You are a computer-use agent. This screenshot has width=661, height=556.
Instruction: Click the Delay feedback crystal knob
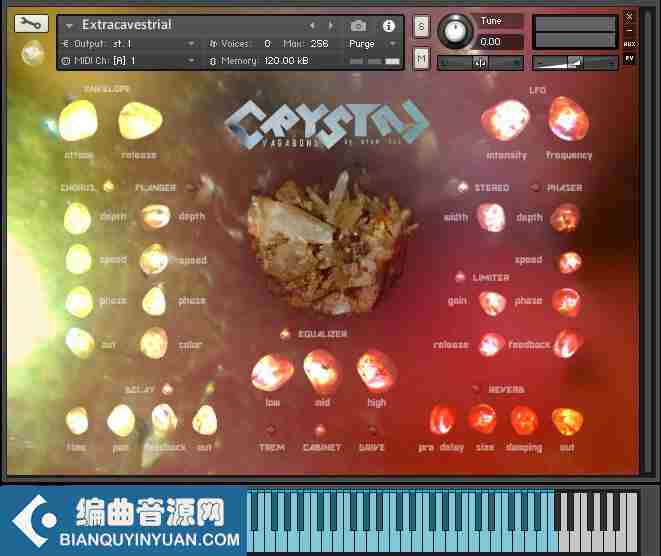[x=164, y=419]
